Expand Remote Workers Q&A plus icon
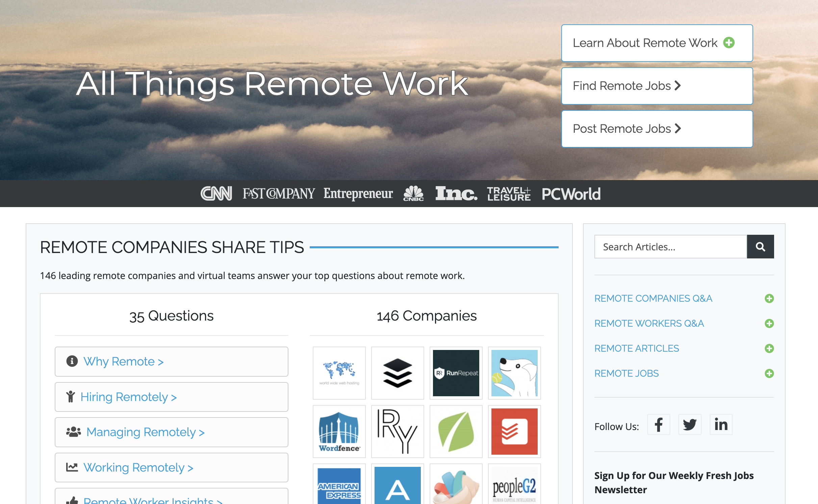Image resolution: width=818 pixels, height=504 pixels. [769, 323]
